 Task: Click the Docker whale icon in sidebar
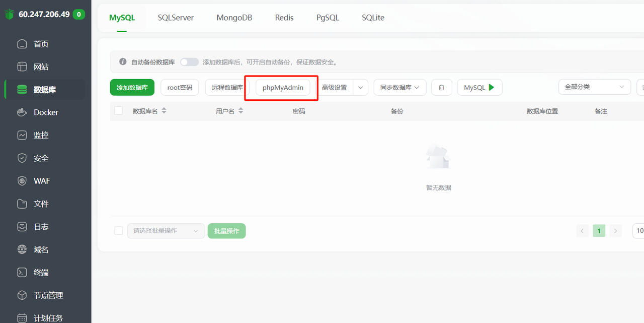click(x=22, y=112)
